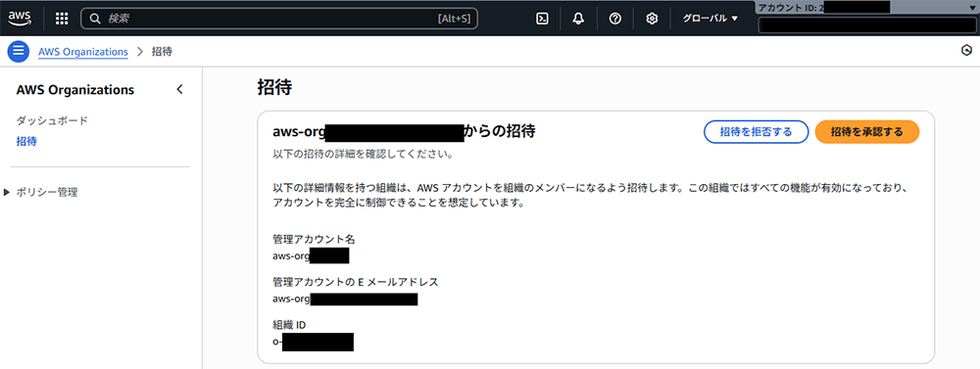Viewport: 980px width, 369px height.
Task: Click the AWS Organizations sidebar heading
Action: click(x=75, y=89)
